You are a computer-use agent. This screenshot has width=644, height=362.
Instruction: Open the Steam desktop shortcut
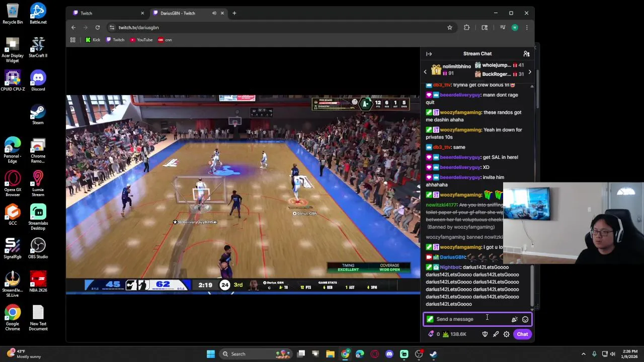tap(38, 114)
